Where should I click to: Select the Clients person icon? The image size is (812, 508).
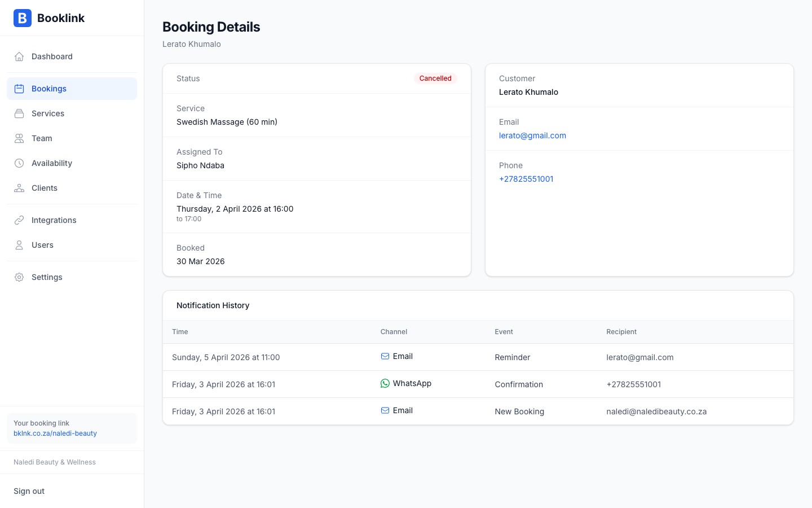[x=19, y=188]
